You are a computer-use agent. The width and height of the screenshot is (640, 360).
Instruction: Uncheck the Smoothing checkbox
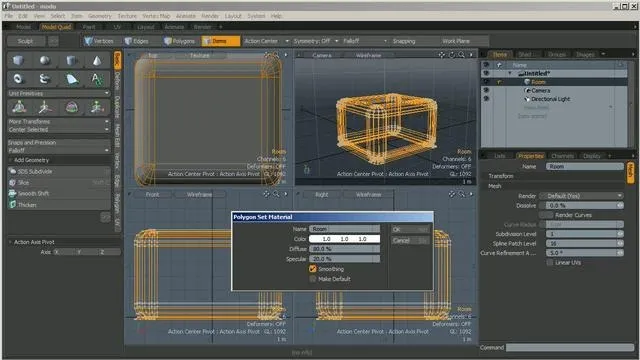313,269
